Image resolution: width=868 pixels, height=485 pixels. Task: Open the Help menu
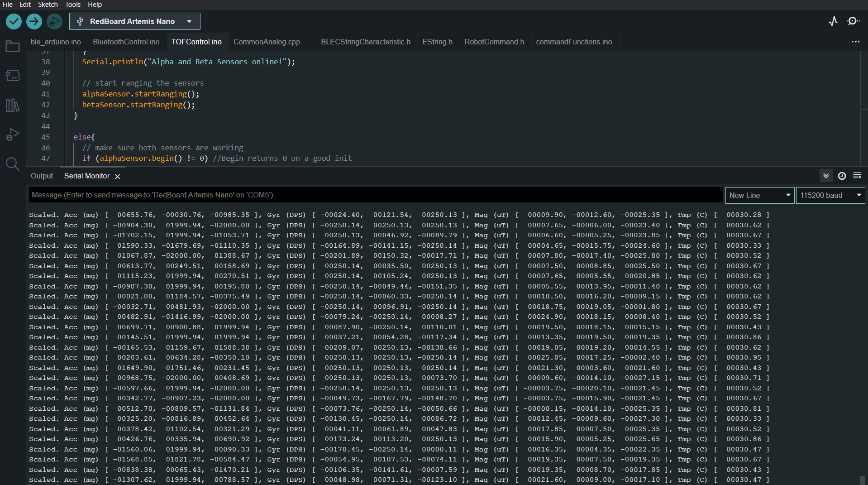click(x=95, y=5)
